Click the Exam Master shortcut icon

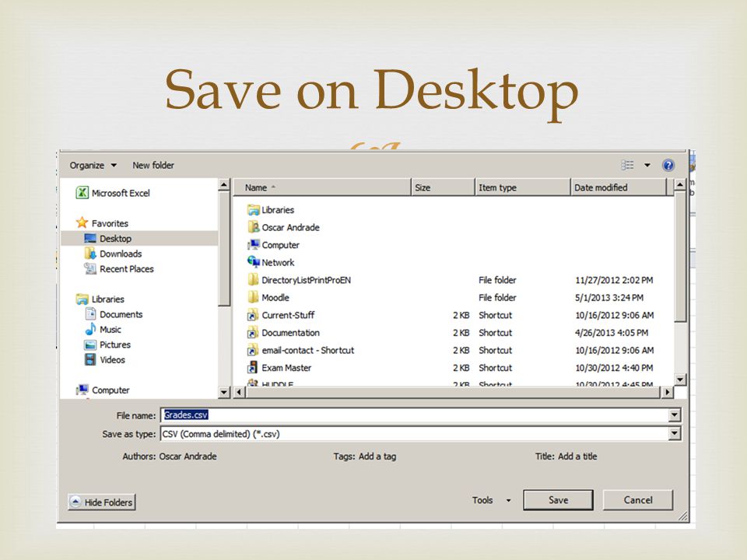click(253, 368)
